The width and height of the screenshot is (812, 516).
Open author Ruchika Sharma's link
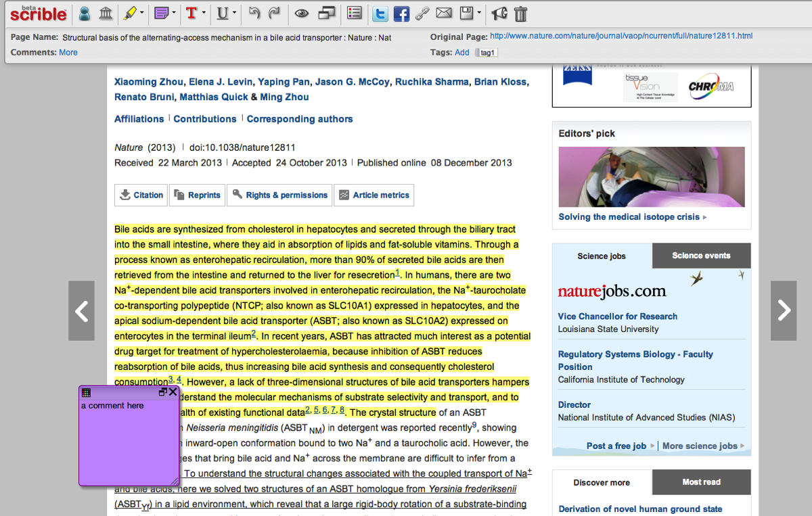click(432, 82)
